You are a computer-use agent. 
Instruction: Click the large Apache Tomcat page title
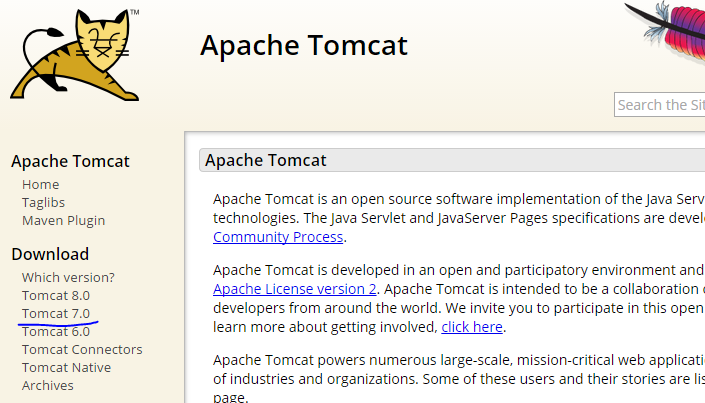click(x=304, y=45)
